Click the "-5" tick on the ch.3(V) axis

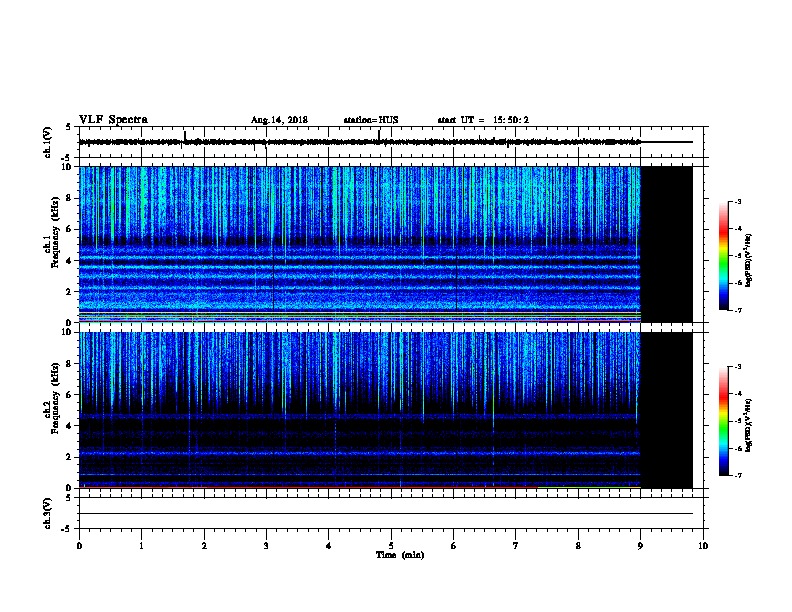(x=68, y=529)
